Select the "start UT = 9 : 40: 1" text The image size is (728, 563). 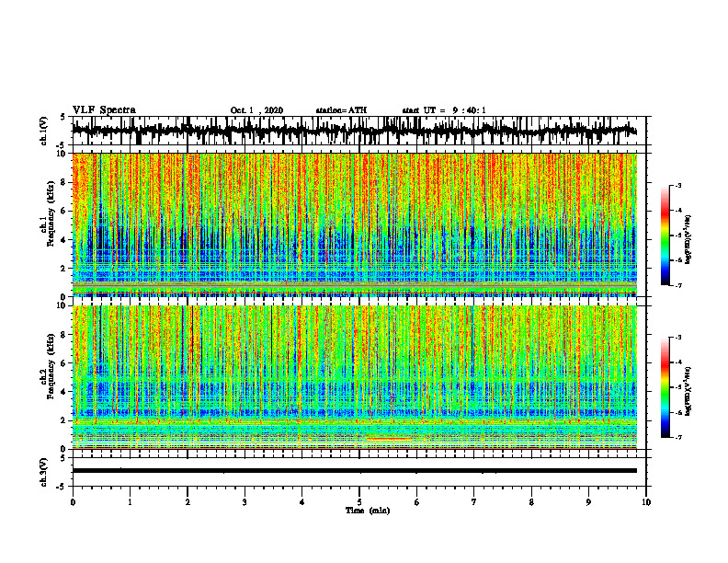pos(444,110)
